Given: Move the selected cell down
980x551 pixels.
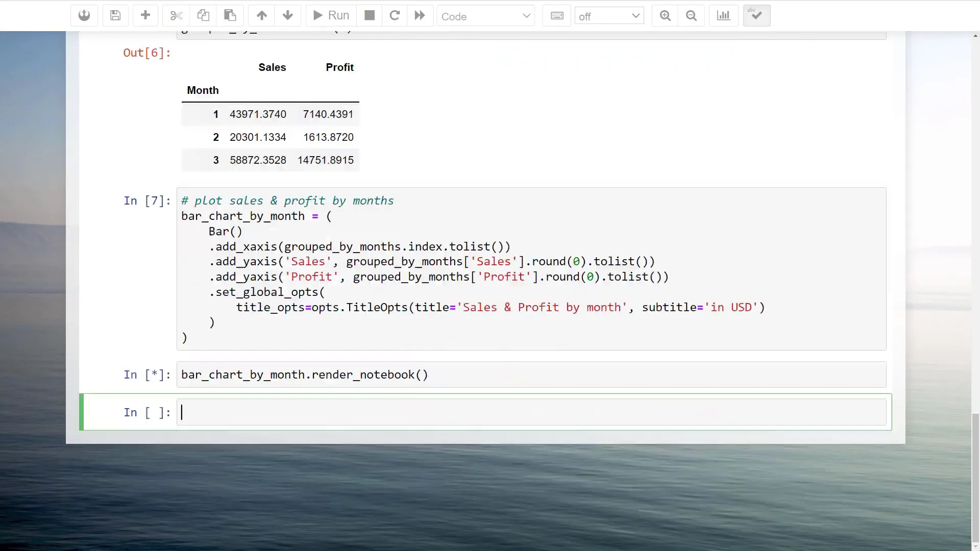Looking at the screenshot, I should (x=288, y=15).
